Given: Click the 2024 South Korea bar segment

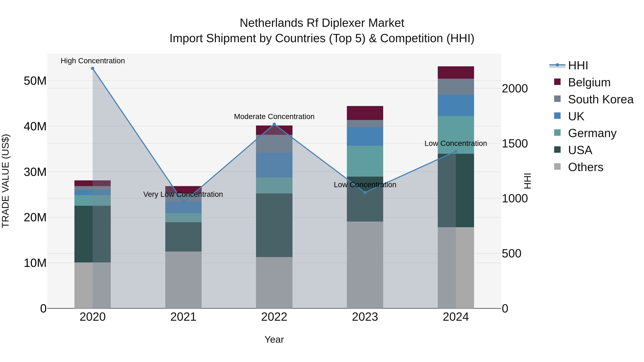Looking at the screenshot, I should coord(456,87).
